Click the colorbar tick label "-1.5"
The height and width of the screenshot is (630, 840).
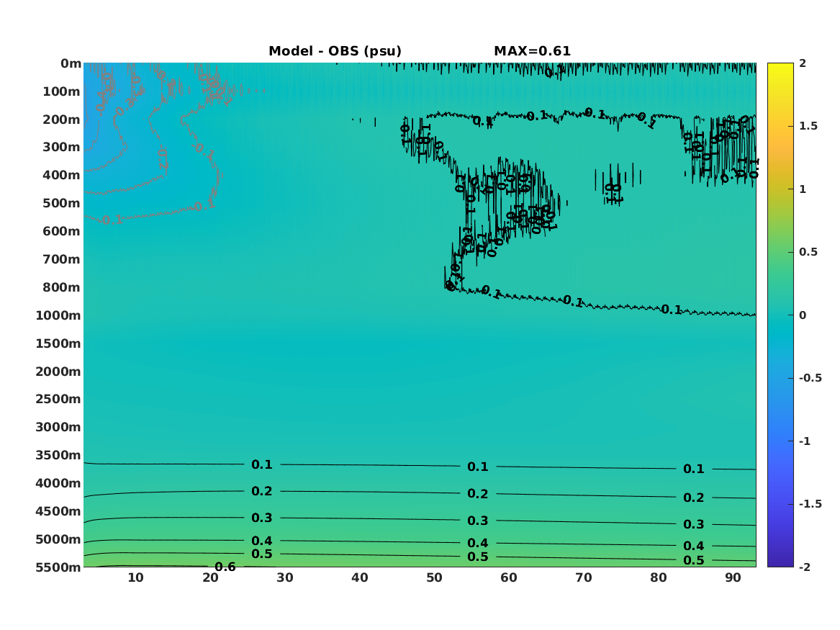[810, 504]
